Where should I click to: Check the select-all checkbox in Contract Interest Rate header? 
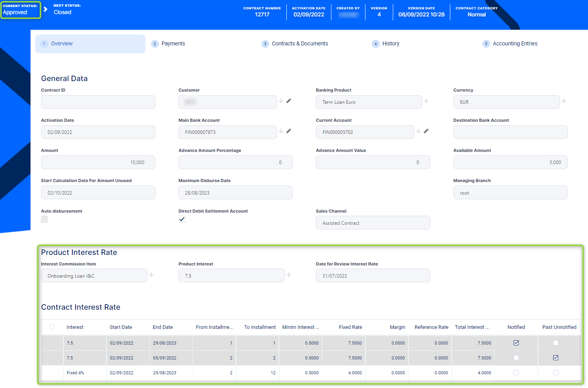point(52,327)
